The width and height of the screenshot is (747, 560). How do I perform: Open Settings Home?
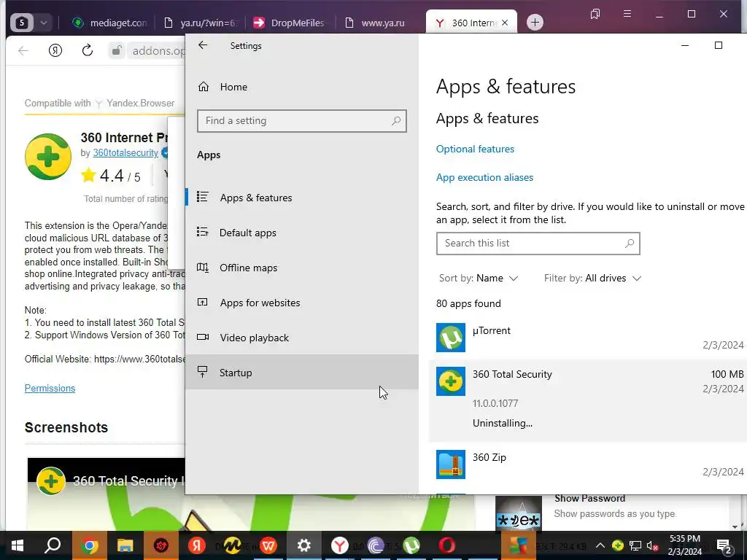pyautogui.click(x=222, y=87)
